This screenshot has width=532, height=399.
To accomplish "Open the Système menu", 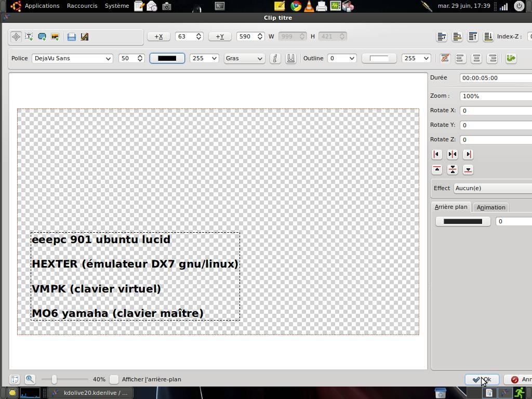I will (x=117, y=6).
